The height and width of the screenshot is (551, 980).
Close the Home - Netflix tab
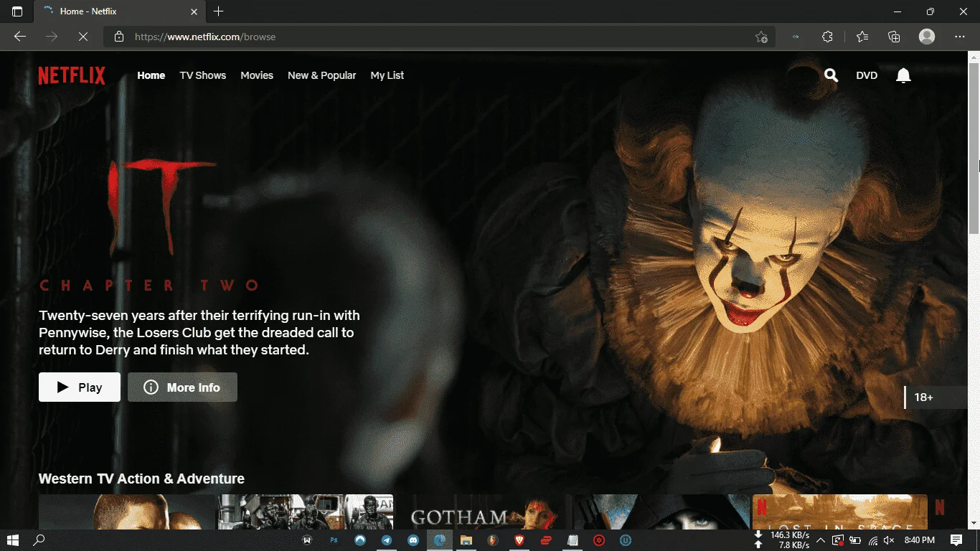coord(194,11)
